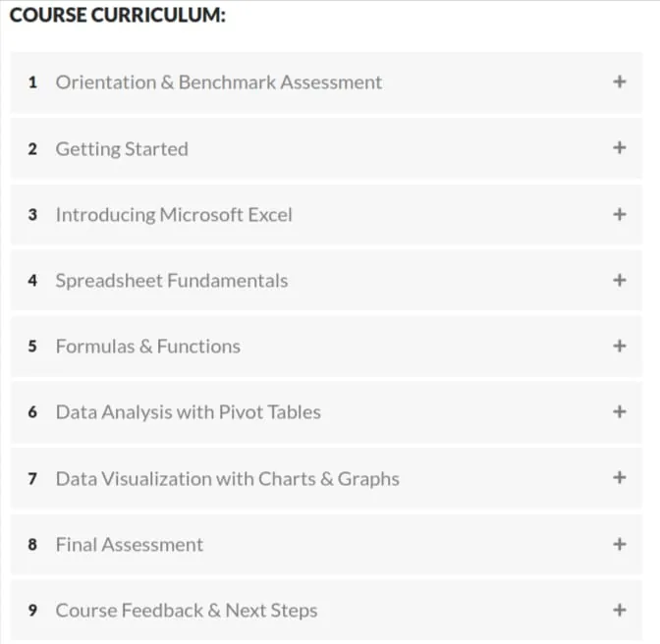Select the Getting Started section title
This screenshot has width=660, height=644.
(122, 149)
